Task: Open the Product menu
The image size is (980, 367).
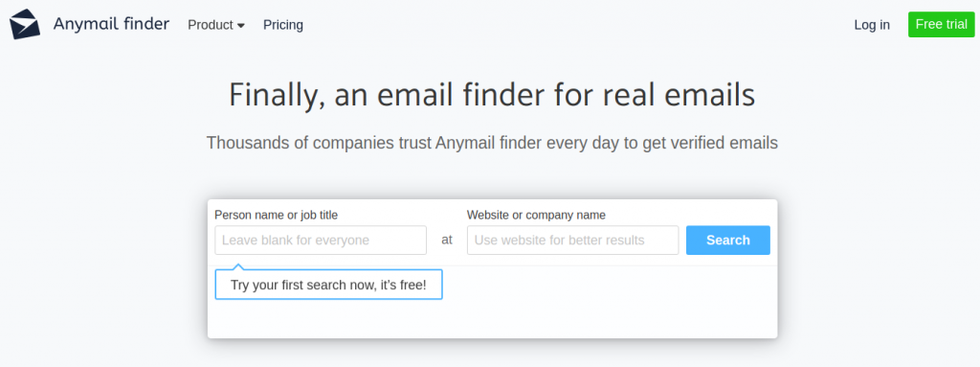Action: point(216,25)
